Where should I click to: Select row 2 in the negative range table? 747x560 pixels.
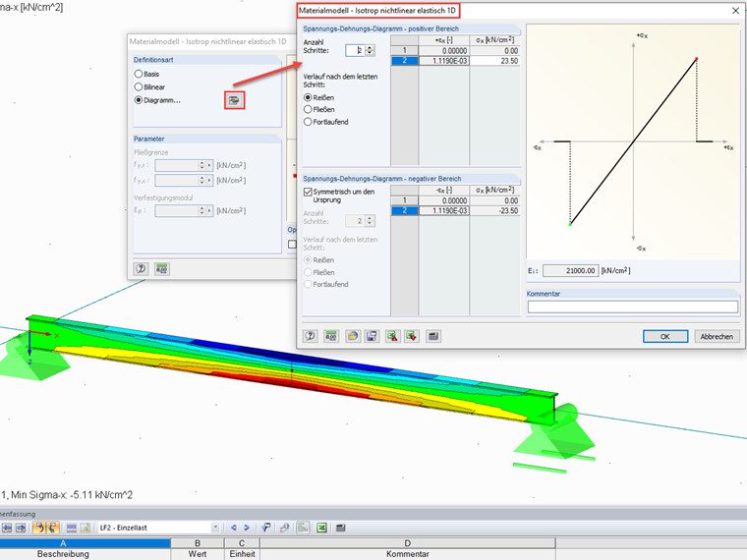[405, 211]
